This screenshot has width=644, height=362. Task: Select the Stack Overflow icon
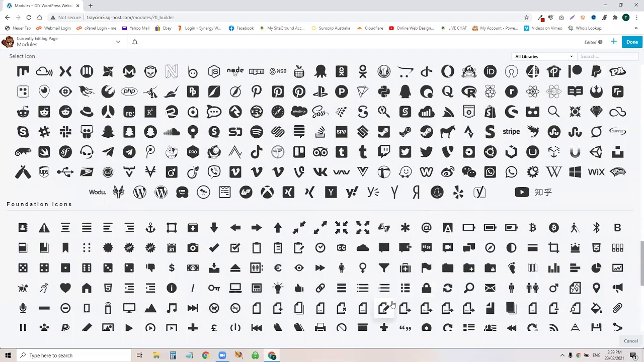click(320, 132)
